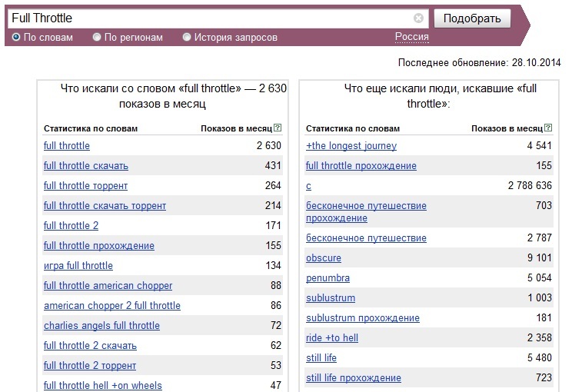572x392 pixels.
Task: Click the '9 101' impressions value
Action: coord(540,257)
